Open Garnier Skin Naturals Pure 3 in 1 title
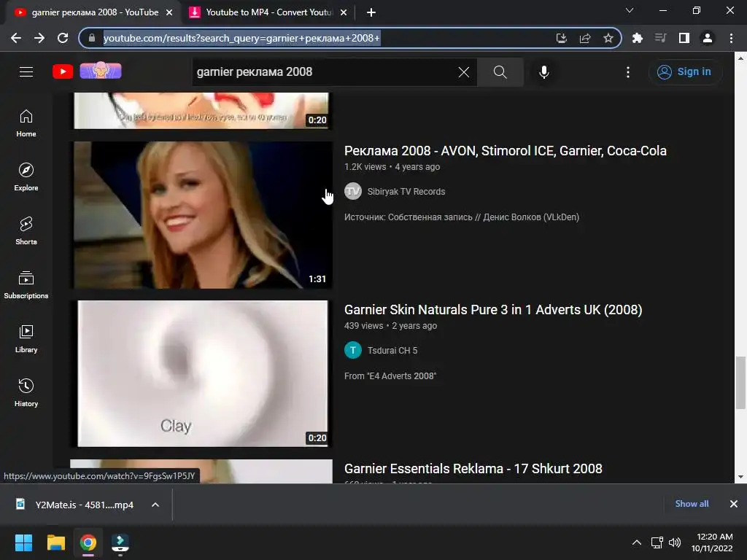 pyautogui.click(x=493, y=309)
